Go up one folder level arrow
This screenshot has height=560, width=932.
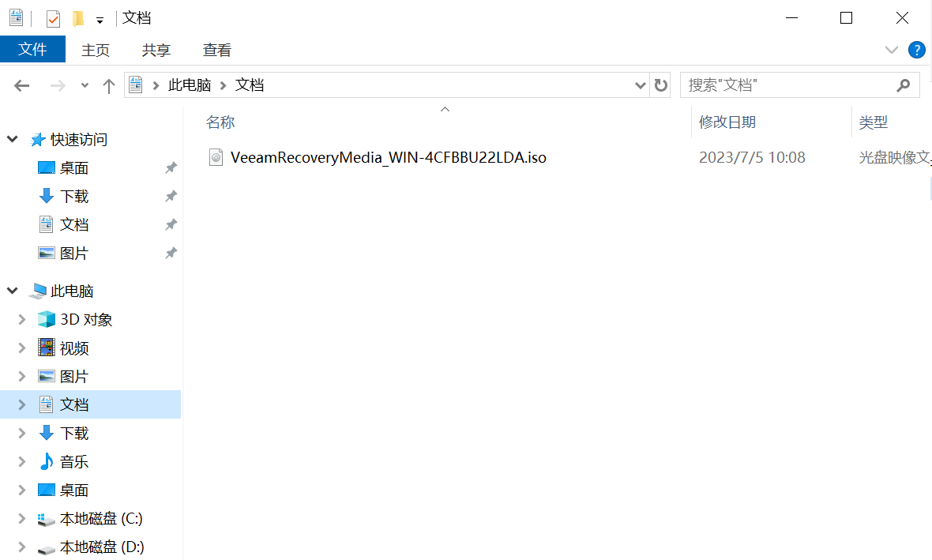[x=108, y=85]
